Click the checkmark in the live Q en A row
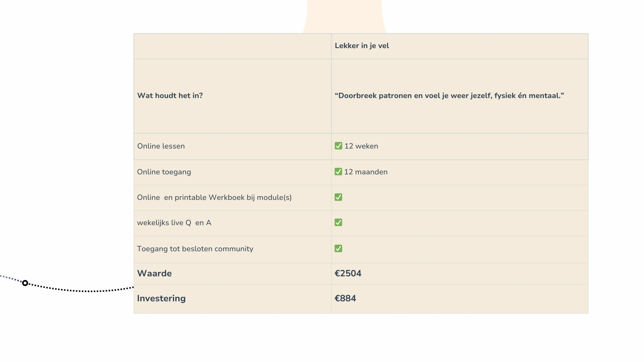The image size is (644, 362). click(338, 222)
